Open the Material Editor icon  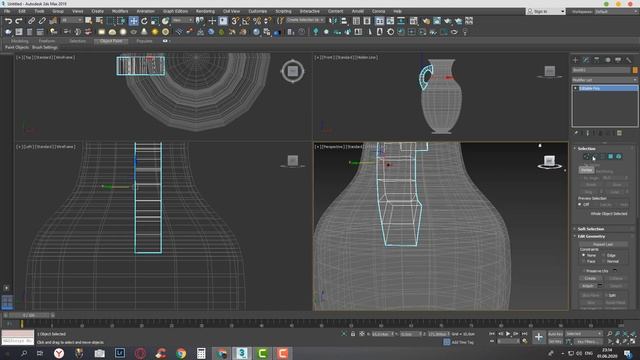413,21
